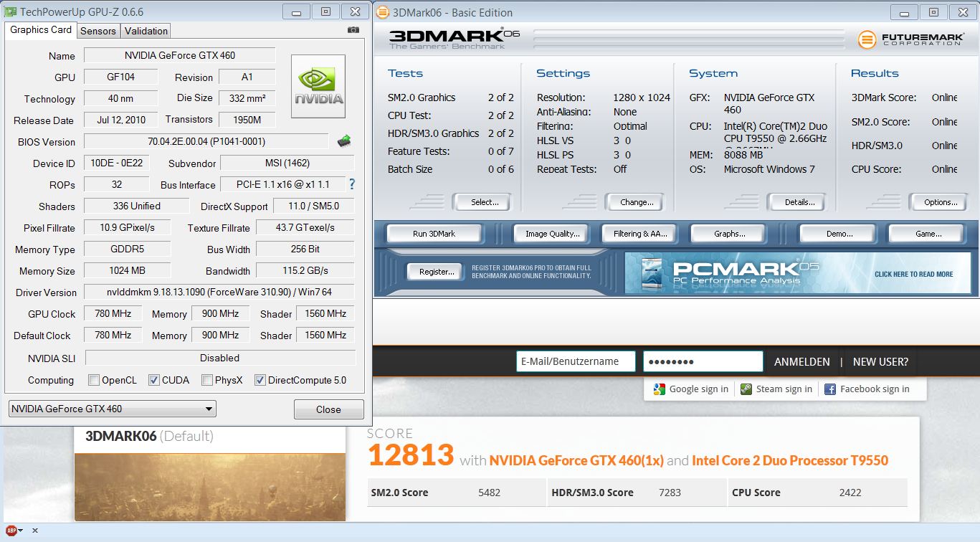Click the BIOS save chip icon
Image resolution: width=980 pixels, height=542 pixels.
pos(344,141)
